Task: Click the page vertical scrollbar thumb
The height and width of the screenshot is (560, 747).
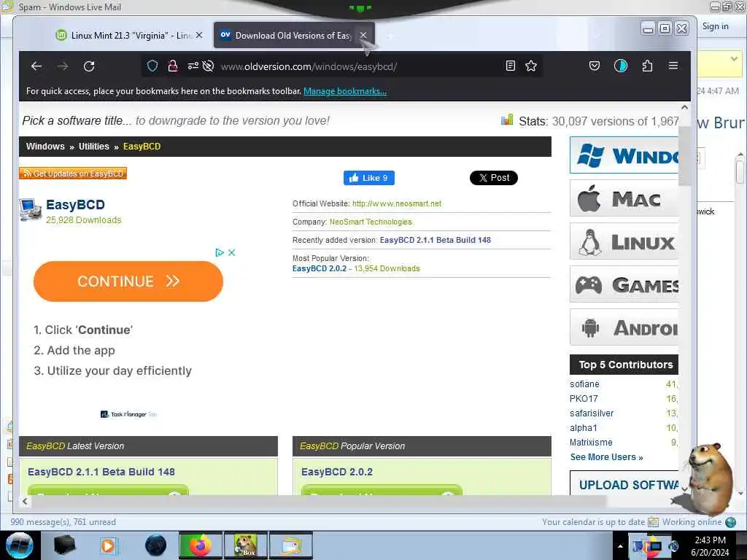Action: pyautogui.click(x=684, y=156)
